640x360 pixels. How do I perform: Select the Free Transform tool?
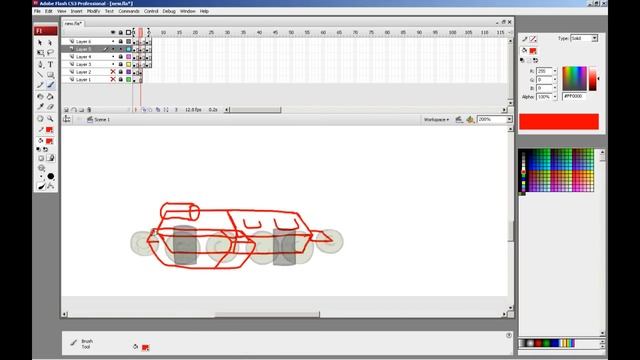tap(40, 53)
